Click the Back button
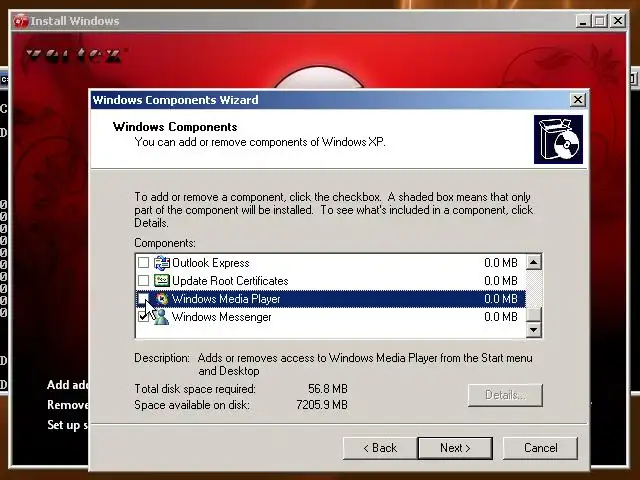640x480 pixels. [x=380, y=448]
